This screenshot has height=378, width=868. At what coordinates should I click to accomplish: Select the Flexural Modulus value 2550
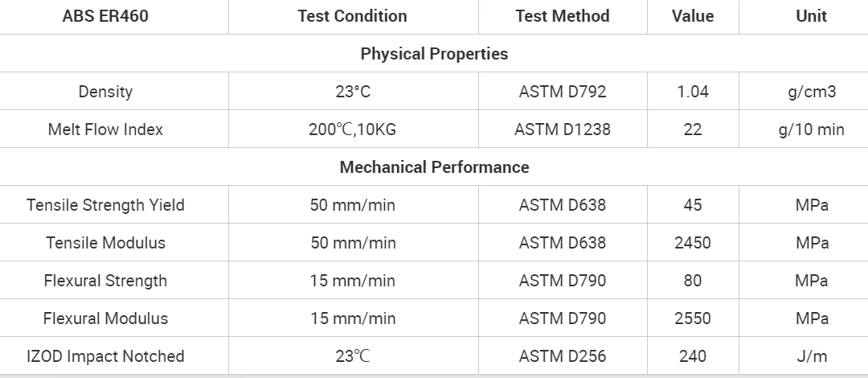click(693, 318)
